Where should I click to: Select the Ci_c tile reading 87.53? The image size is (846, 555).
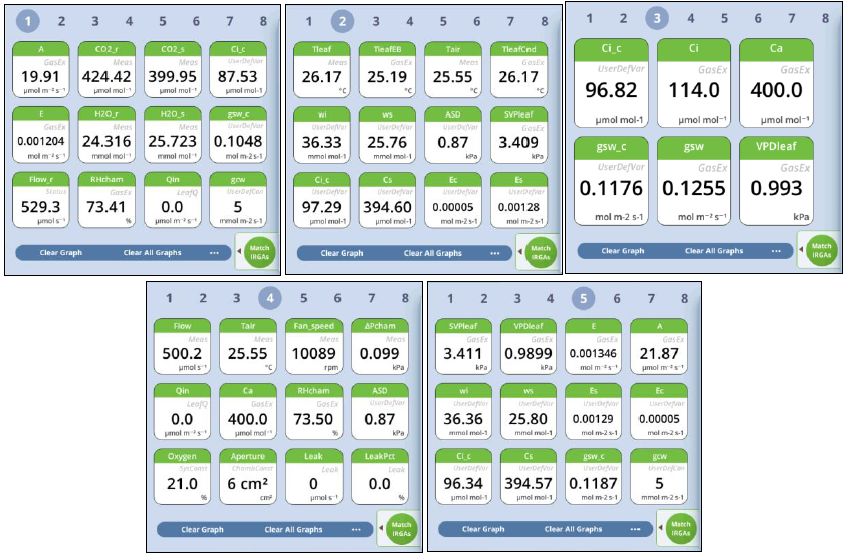coord(238,70)
